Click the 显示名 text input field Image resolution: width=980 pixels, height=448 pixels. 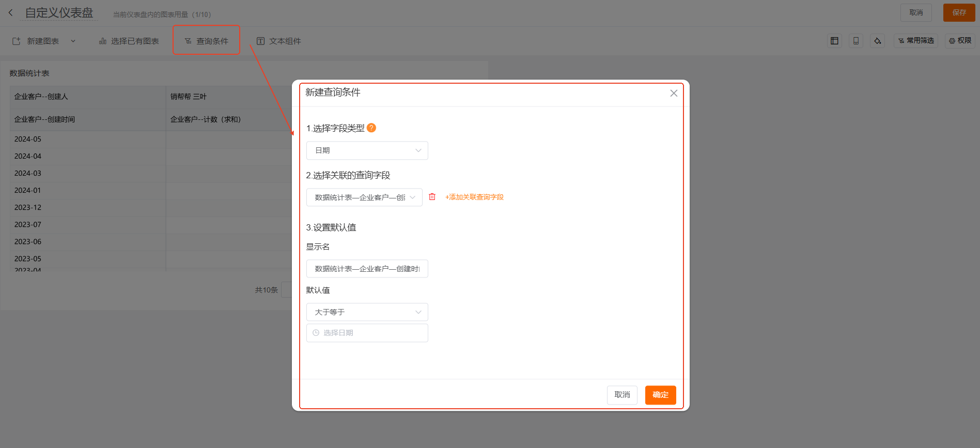tap(367, 269)
